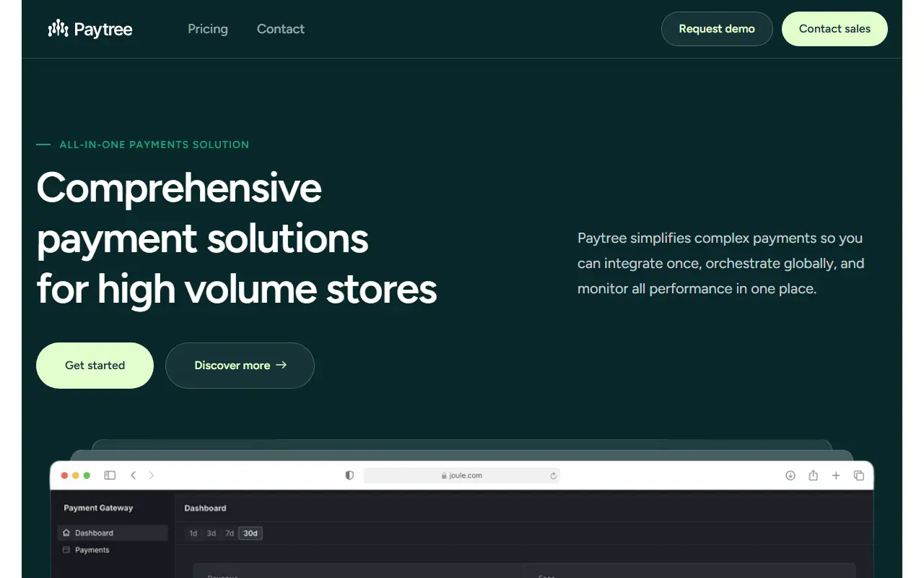Click the Payment Gateway title
924x578 pixels.
[98, 508]
